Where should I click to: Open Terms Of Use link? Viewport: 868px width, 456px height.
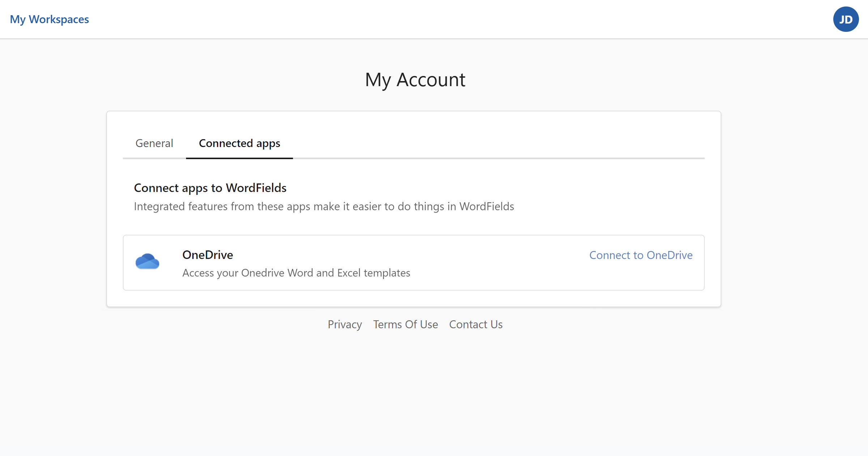(x=405, y=324)
